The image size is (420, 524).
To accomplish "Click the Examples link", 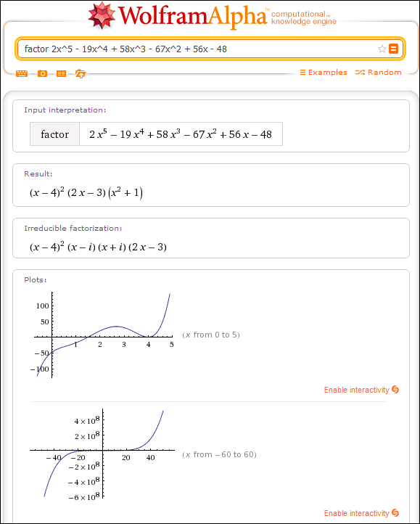I will 324,72.
